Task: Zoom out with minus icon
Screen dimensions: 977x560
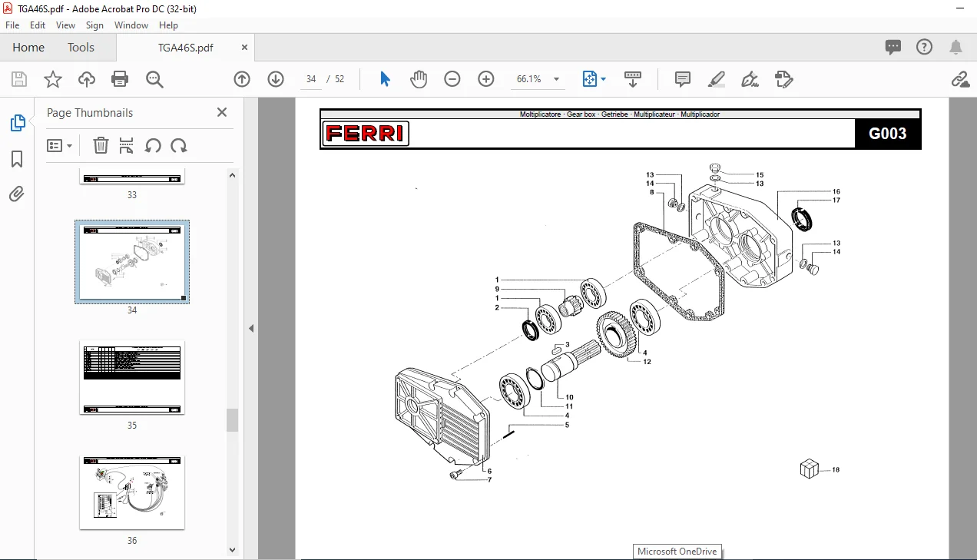Action: pos(452,79)
